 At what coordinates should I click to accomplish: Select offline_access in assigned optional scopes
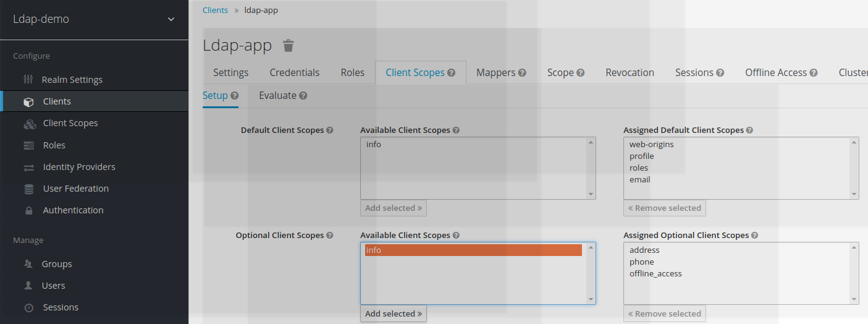click(655, 274)
